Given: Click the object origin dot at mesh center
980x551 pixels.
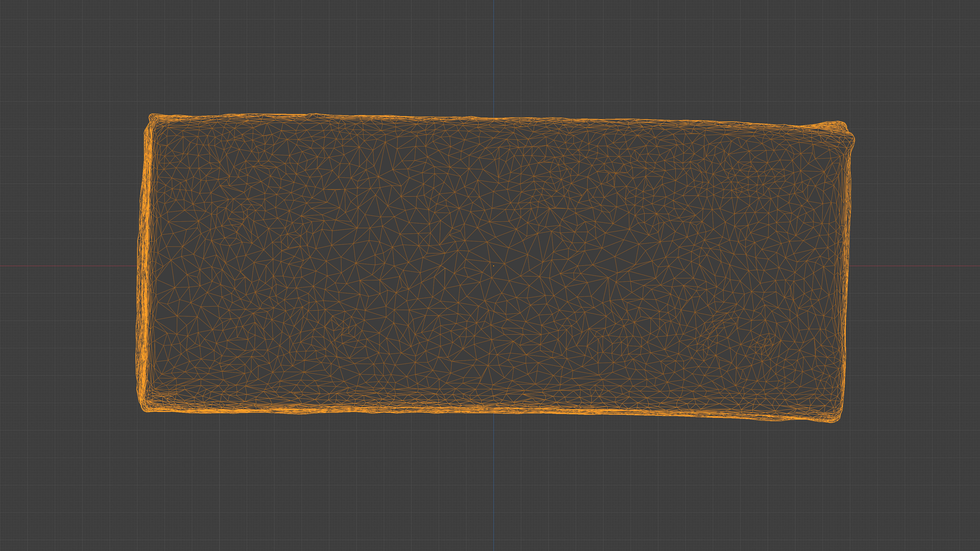Looking at the screenshot, I should pyautogui.click(x=494, y=266).
